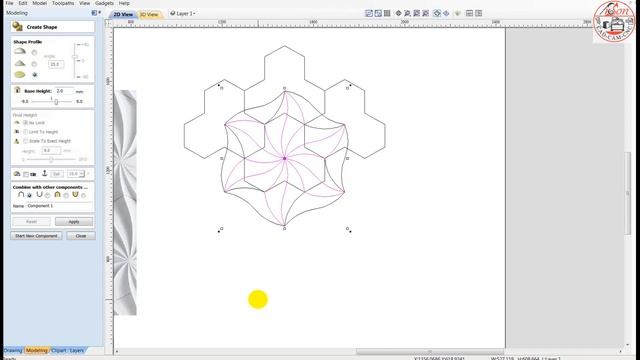Viewport: 640px width, 360px height.
Task: Choose angular profile radio button
Action: click(x=34, y=64)
